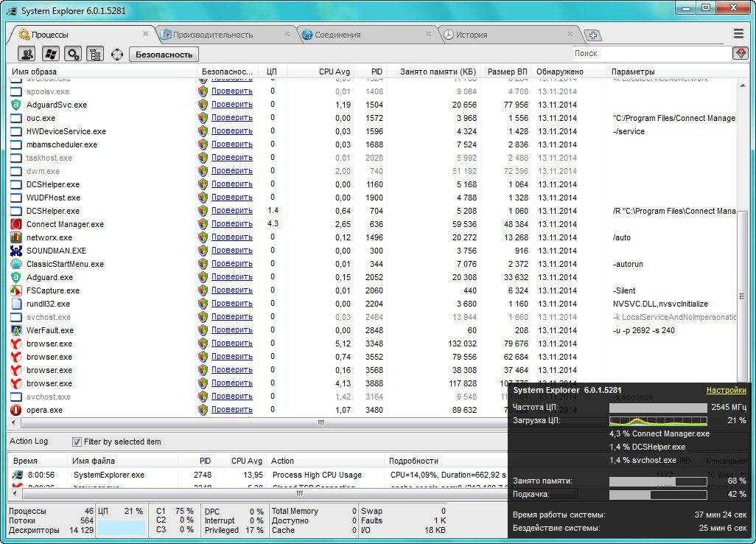The height and width of the screenshot is (544, 756).
Task: Focus the Поиск search field
Action: pos(652,53)
